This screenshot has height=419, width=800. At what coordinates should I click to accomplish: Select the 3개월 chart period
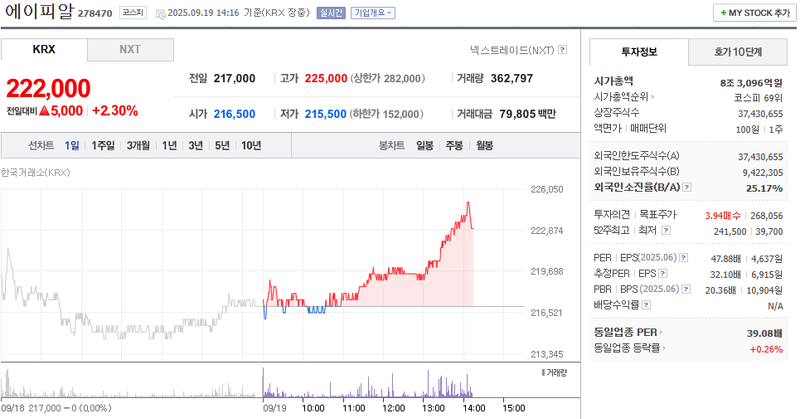[x=138, y=145]
